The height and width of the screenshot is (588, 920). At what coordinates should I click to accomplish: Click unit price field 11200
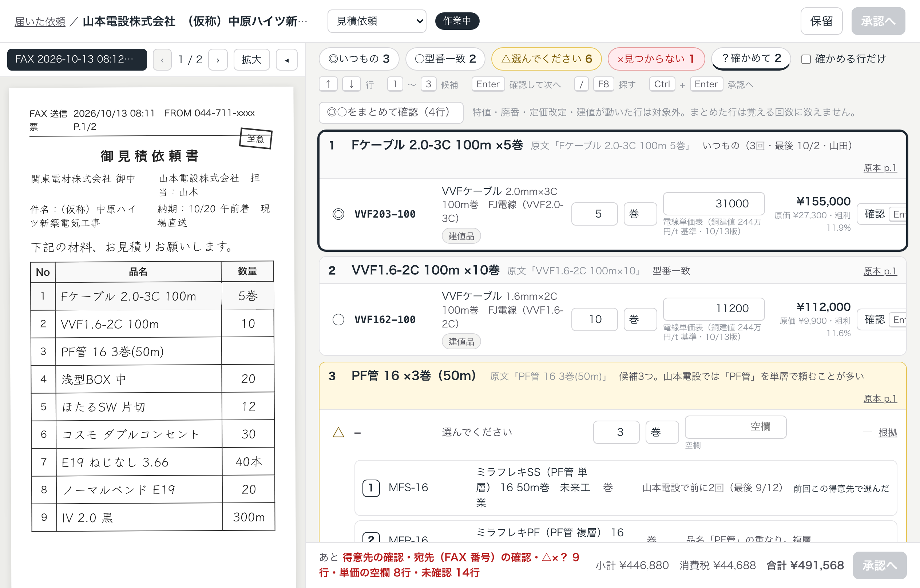coord(714,309)
